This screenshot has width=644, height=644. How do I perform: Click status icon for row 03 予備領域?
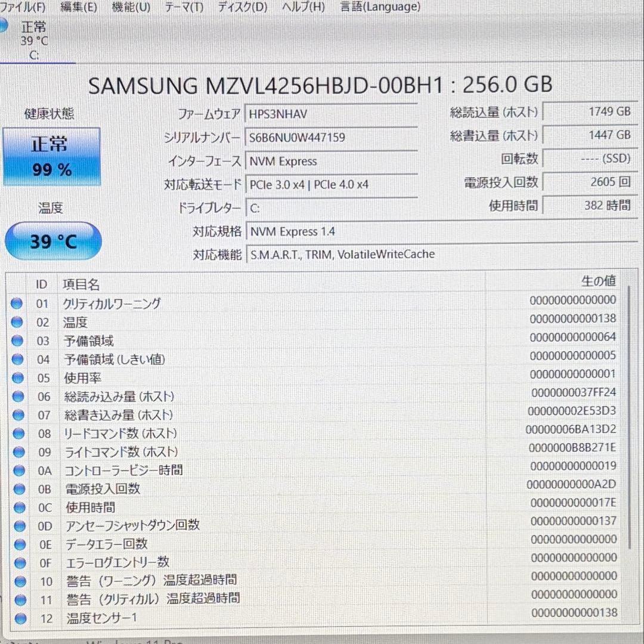pos(17,340)
